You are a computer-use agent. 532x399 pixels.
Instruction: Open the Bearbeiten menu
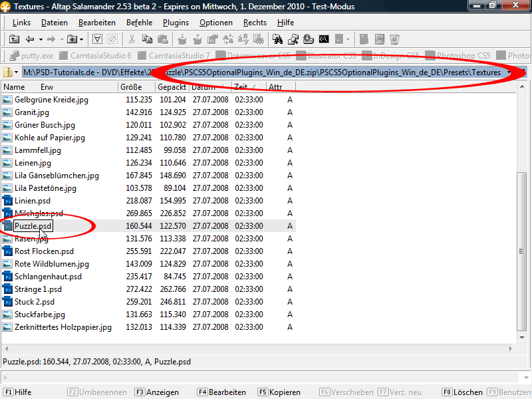[x=97, y=23]
